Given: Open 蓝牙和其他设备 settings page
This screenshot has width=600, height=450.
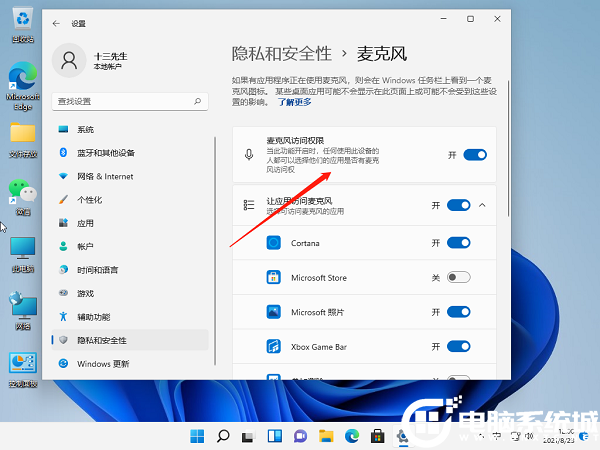Looking at the screenshot, I should [105, 152].
